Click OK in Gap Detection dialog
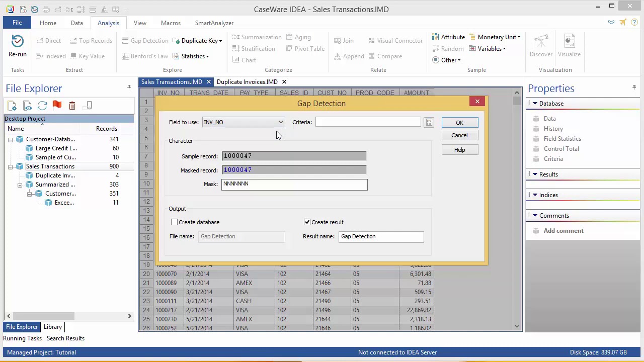The width and height of the screenshot is (644, 362). pyautogui.click(x=459, y=123)
